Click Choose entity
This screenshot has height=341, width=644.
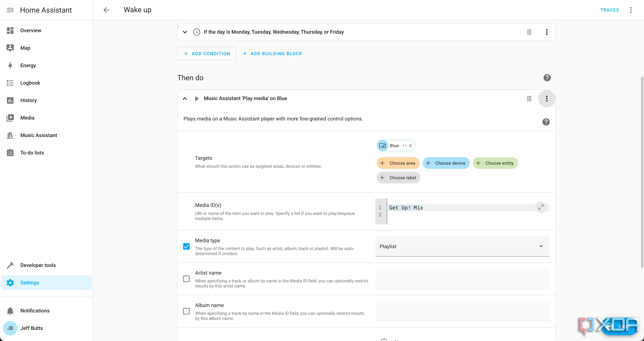coord(495,163)
